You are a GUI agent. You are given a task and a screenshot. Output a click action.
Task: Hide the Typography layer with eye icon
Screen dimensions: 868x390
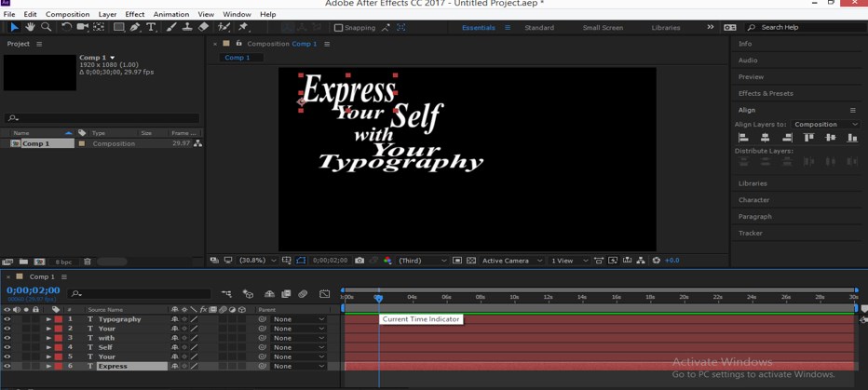pyautogui.click(x=7, y=319)
